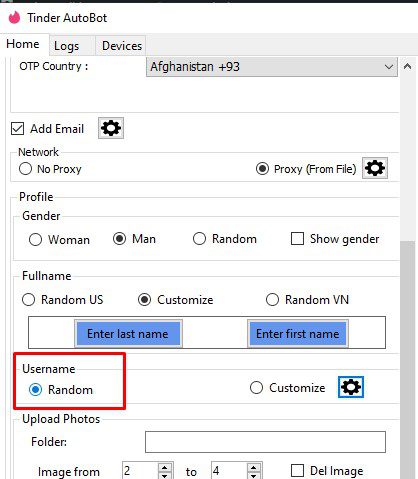418x479 pixels.
Task: Select the No Proxy radio option
Action: click(26, 169)
